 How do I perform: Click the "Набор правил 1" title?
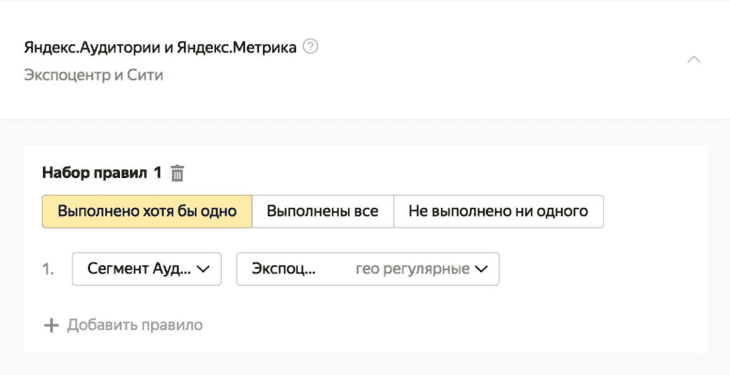point(102,173)
